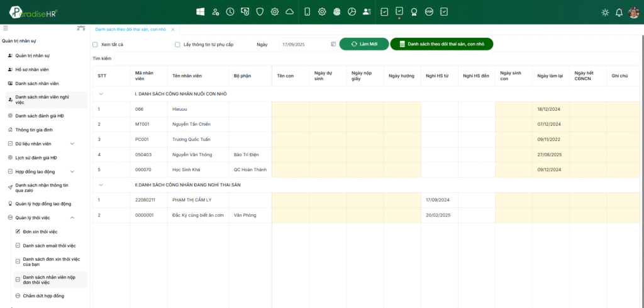Expand 'Dữ liệu nhân viên' menu chevron
Image resolution: width=644 pixels, height=308 pixels.
click(72, 144)
